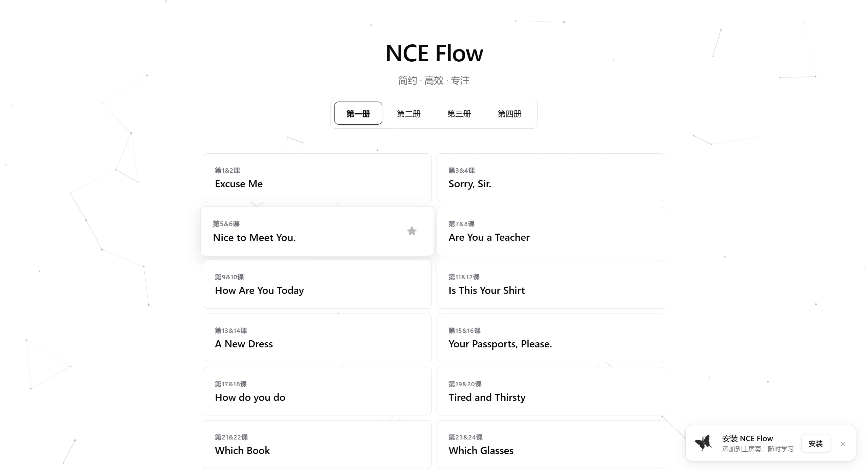Switch to the 第三册 tab
868x473 pixels.
coord(459,113)
